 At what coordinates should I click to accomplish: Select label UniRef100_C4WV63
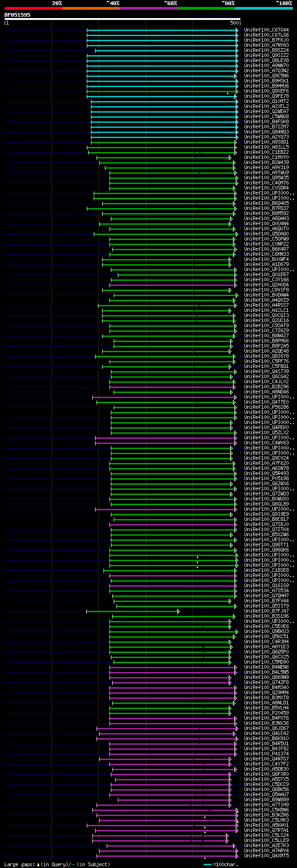pos(266,443)
